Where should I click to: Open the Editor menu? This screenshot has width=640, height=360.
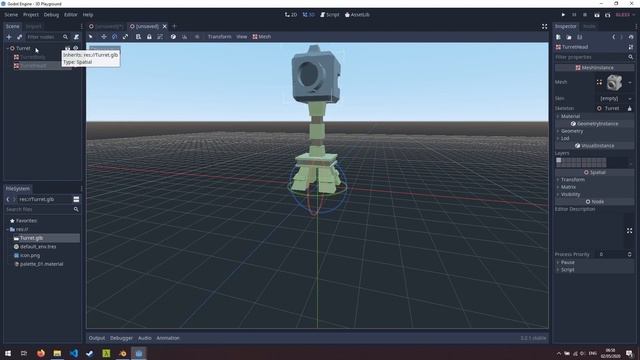click(71, 15)
